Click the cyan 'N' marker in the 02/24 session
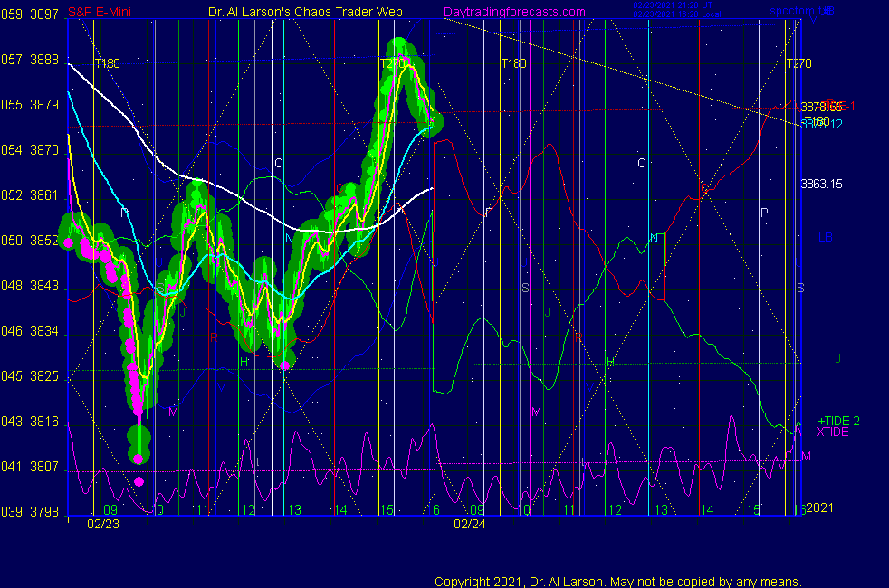889x588 pixels. 654,238
